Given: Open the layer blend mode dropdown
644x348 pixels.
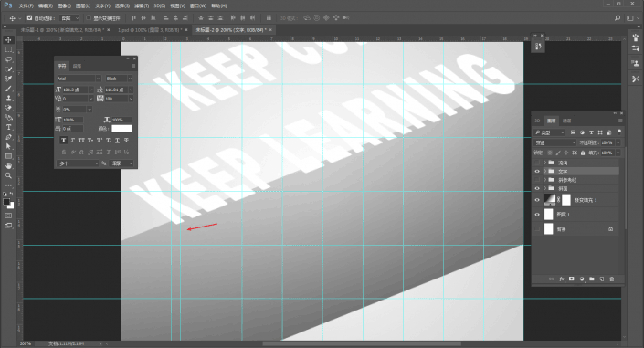Looking at the screenshot, I should click(554, 142).
